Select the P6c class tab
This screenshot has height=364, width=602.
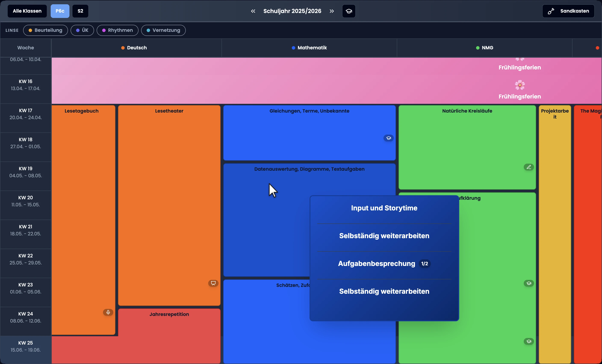pos(60,11)
